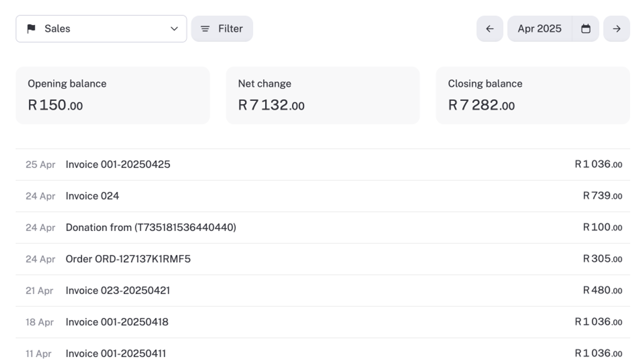Screen dimensions: 644x362
Task: Select the Opening balance card
Action: (x=113, y=95)
